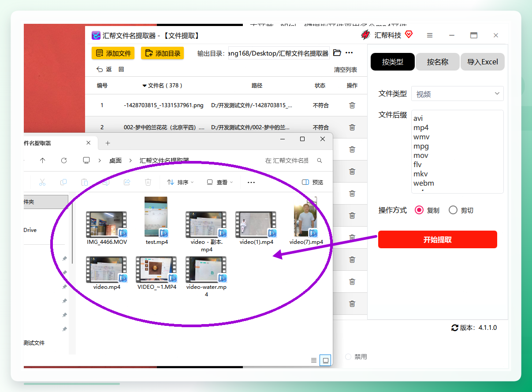Open the 排序 sort dropdown
532x392 pixels.
click(x=180, y=182)
